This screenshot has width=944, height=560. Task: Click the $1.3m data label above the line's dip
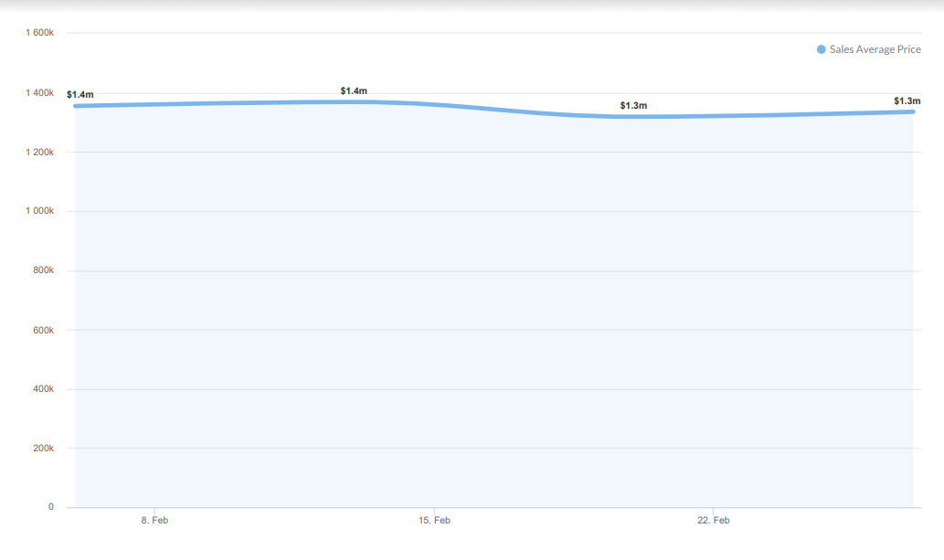[633, 106]
